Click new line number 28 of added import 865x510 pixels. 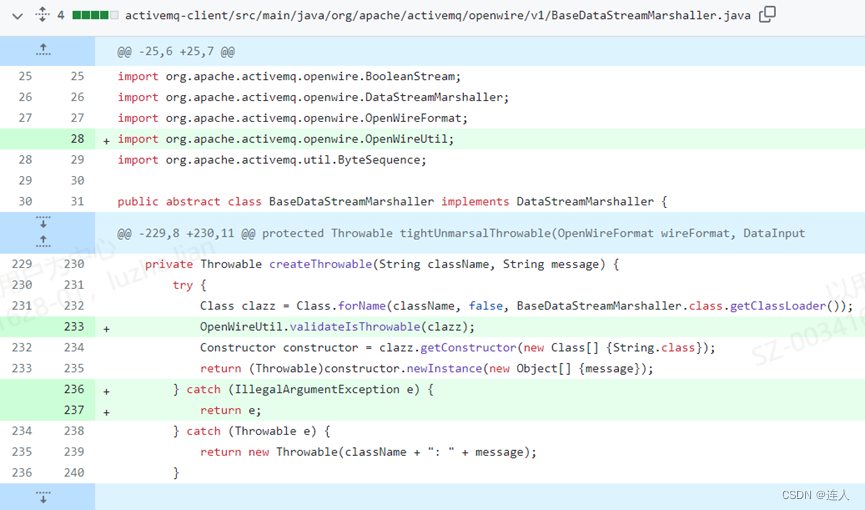click(77, 139)
